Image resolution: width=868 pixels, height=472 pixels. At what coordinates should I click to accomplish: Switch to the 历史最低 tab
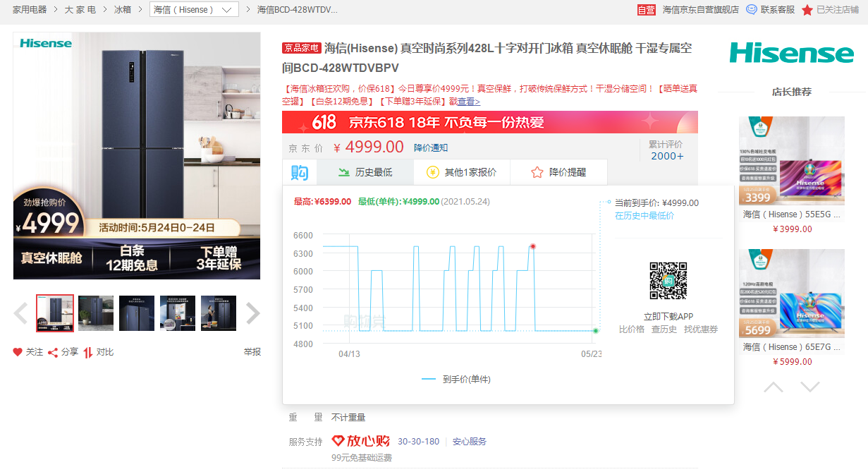(x=365, y=172)
